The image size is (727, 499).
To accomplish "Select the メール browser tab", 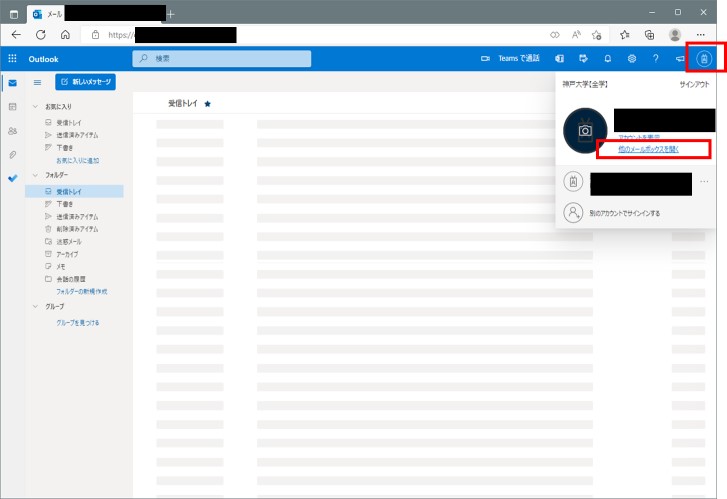I will (96, 14).
